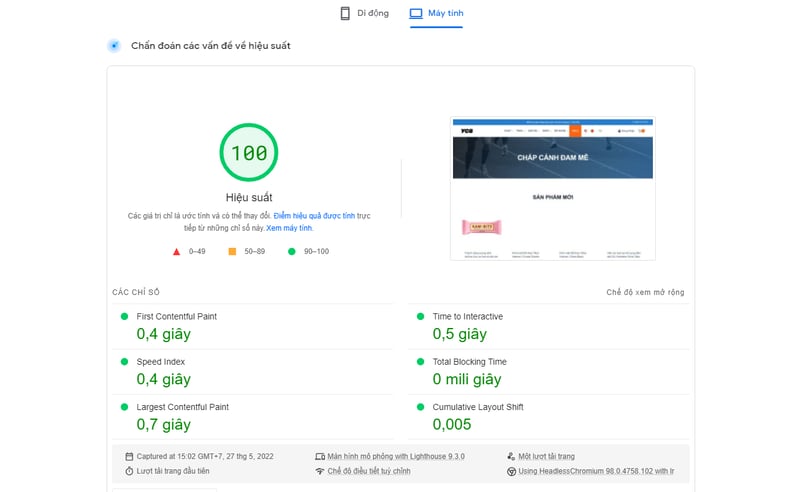Click the calendar icon beside Captured at
This screenshot has width=800, height=492.
[x=129, y=455]
